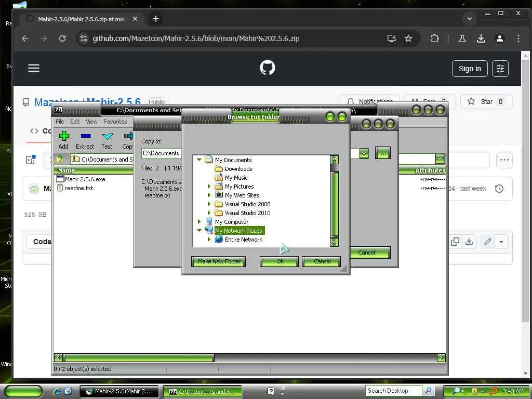The height and width of the screenshot is (399, 532).
Task: Switch to the Mahir-2.5.6 Chrome tab
Action: 82,19
